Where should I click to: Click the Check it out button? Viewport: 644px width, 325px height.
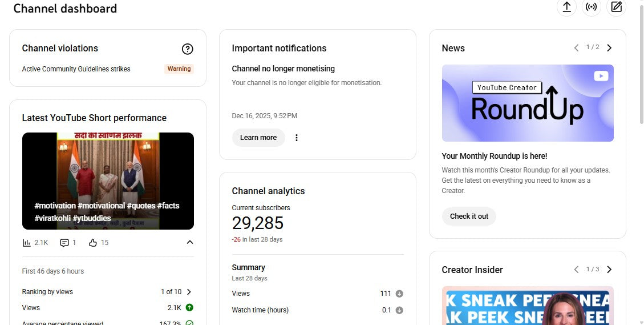pos(469,216)
